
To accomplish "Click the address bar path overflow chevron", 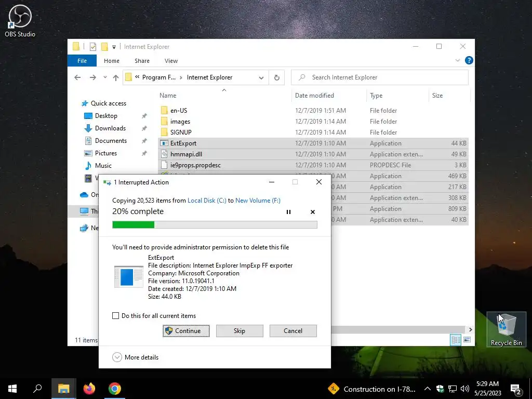I will coord(137,77).
